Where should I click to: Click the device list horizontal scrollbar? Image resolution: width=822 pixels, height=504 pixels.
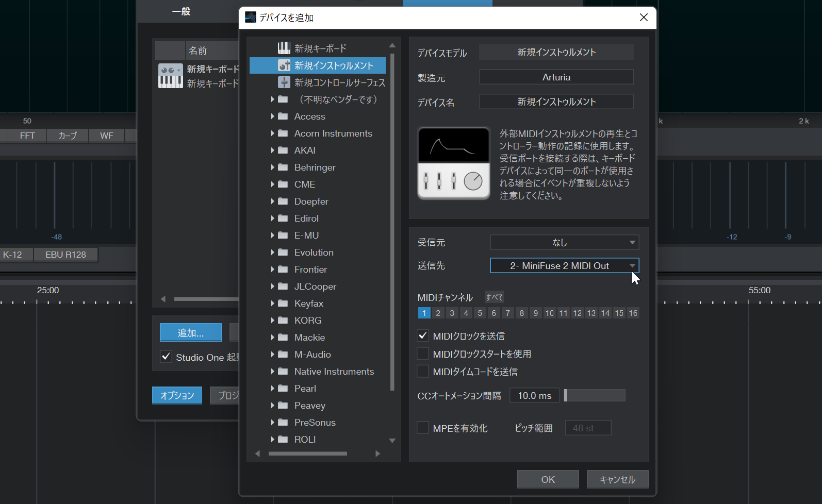tap(308, 453)
